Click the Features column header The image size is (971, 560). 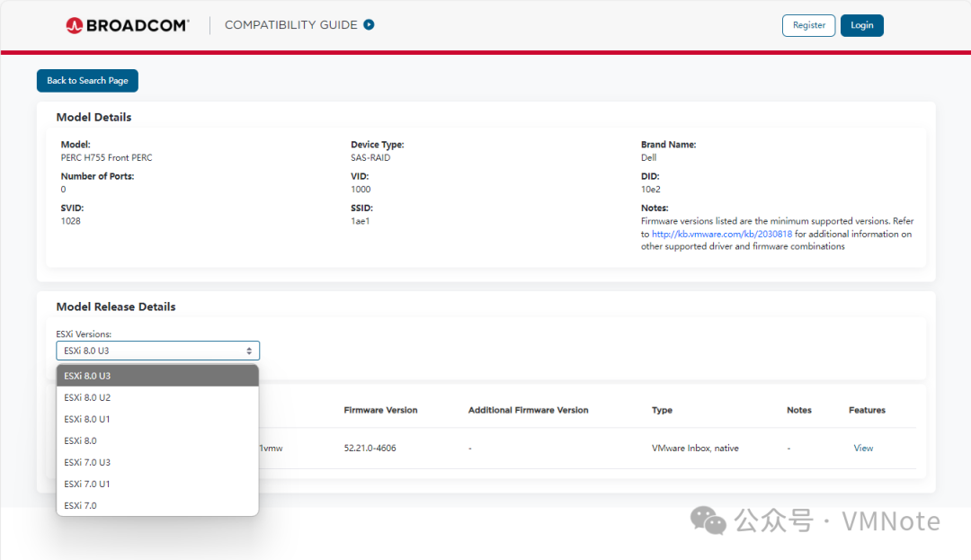click(867, 410)
